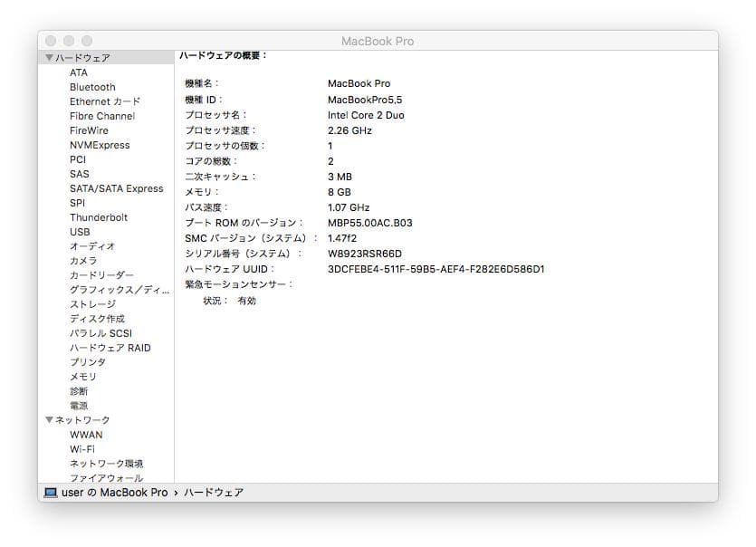Click the model ID value MacBookPro5,5
The height and width of the screenshot is (547, 756).
[365, 100]
